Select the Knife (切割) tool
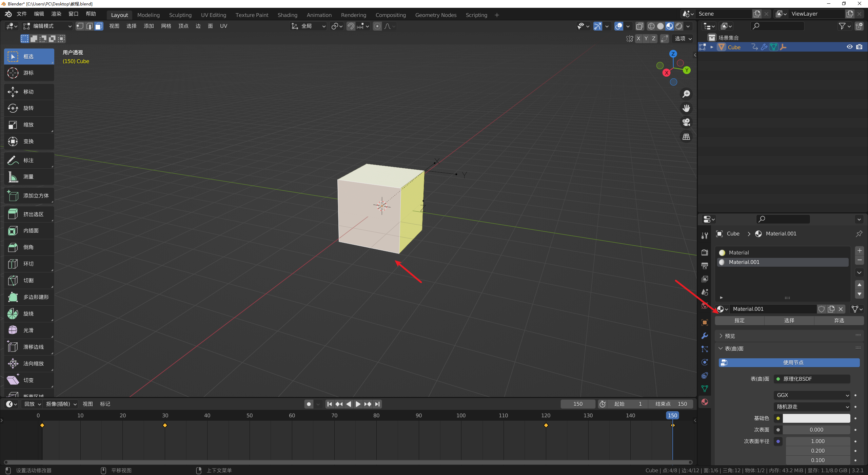The width and height of the screenshot is (868, 475). coord(28,281)
